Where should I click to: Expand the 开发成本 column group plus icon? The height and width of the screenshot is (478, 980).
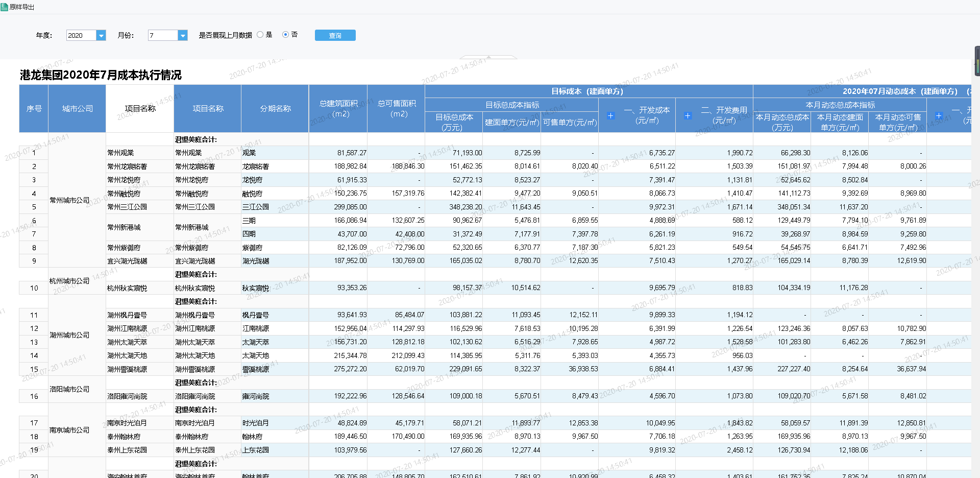[610, 115]
